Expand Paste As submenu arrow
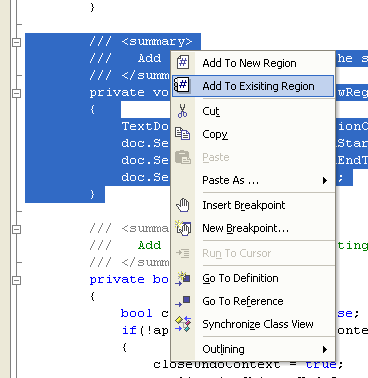Screen dimensions: 368x378 tap(325, 180)
